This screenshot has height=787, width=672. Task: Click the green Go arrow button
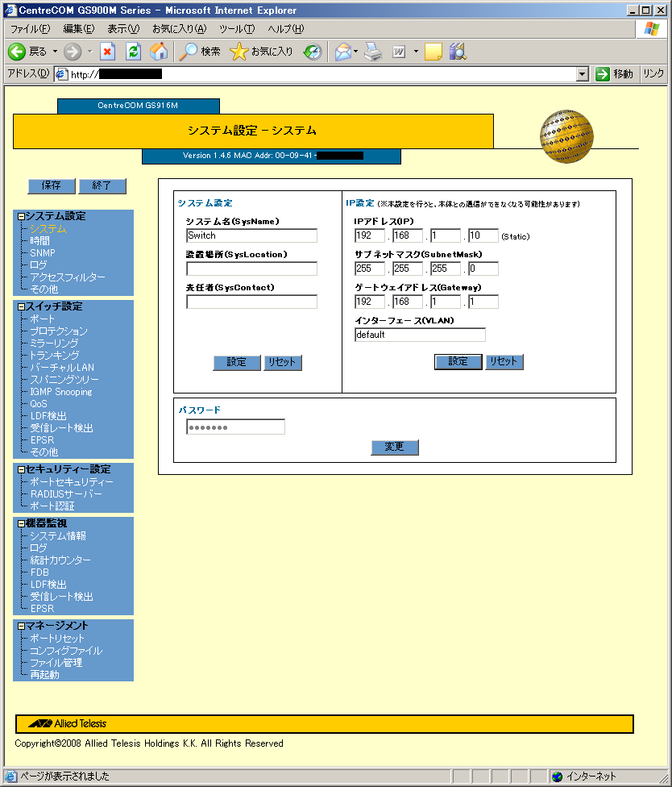tap(602, 74)
